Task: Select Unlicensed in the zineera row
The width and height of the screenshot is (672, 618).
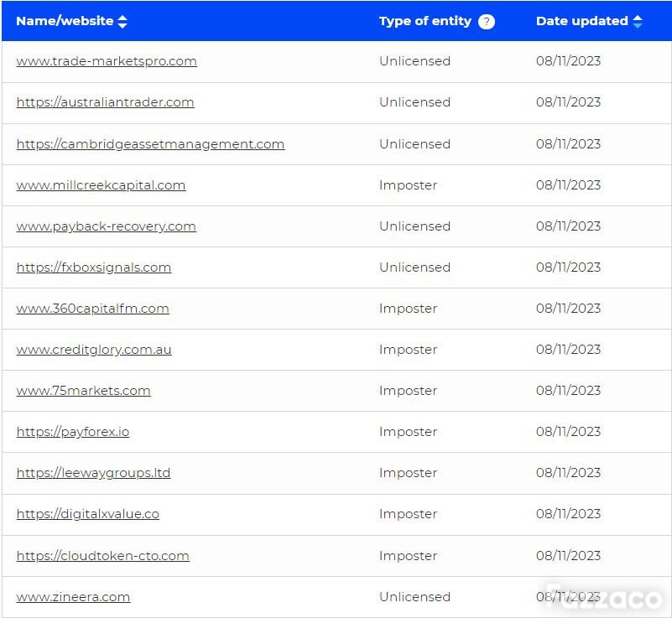Action: pos(414,596)
